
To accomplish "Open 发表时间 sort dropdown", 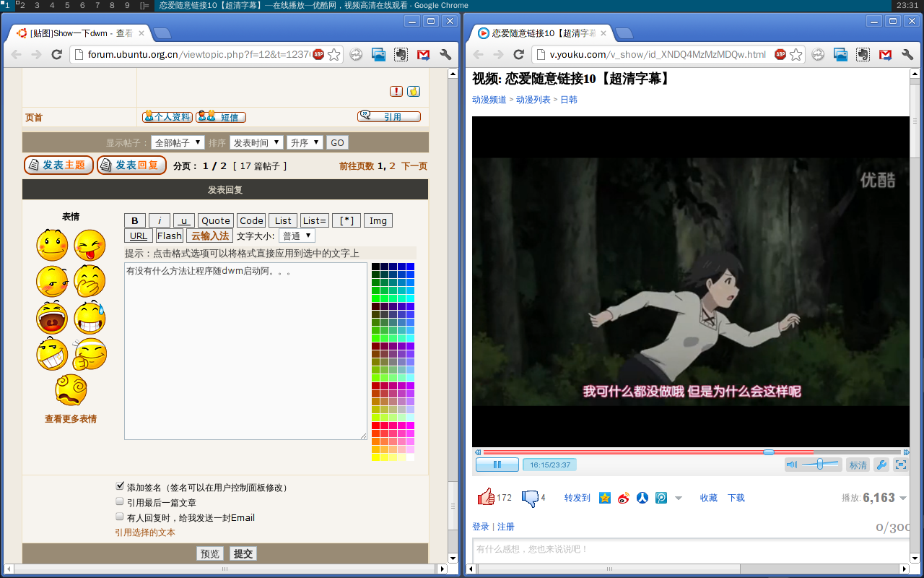I will click(256, 142).
